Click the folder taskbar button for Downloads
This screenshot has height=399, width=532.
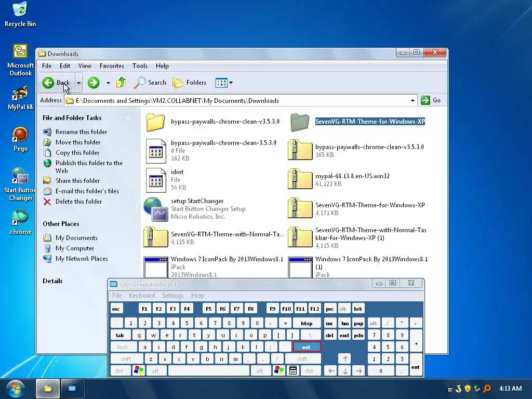point(47,389)
